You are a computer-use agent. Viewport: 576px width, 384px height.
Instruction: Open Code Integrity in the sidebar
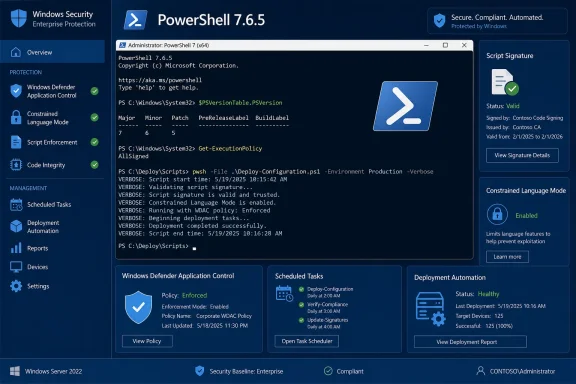(x=46, y=165)
